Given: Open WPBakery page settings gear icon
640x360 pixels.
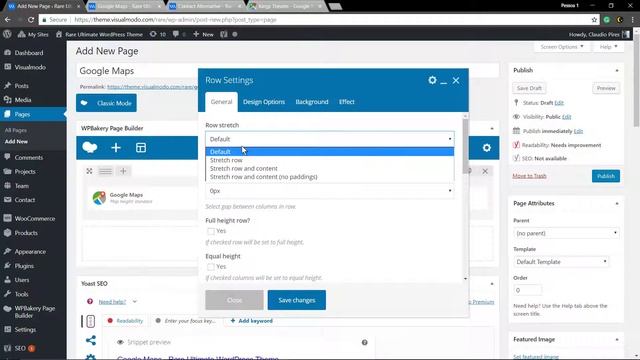Looking at the screenshot, I should coord(487,148).
